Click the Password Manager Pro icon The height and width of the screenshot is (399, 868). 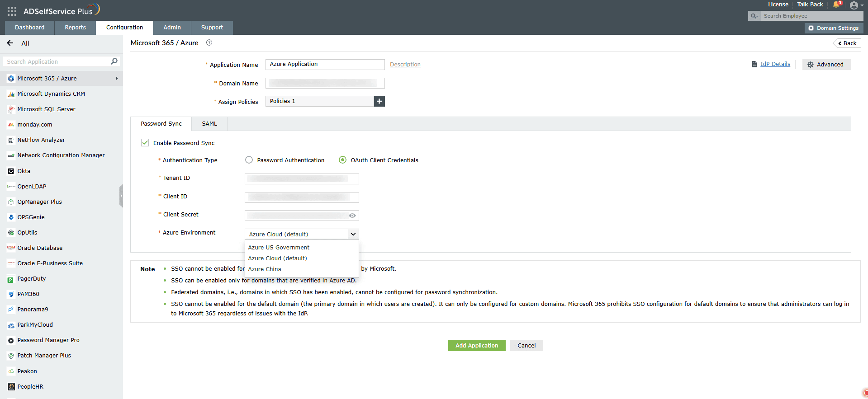tap(11, 340)
